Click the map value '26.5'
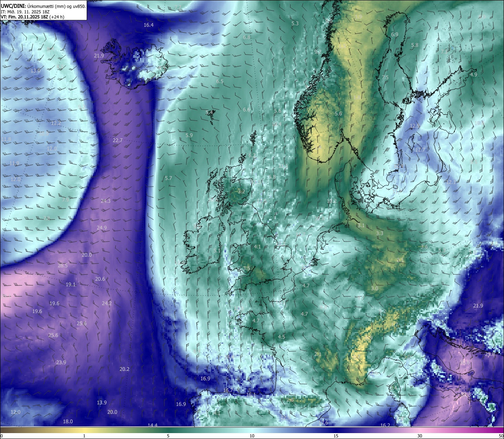This screenshot has width=504, height=439. click(63, 266)
